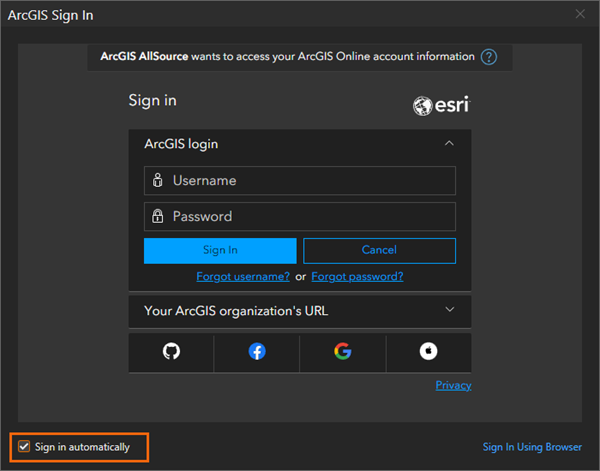The image size is (600, 471).
Task: Click Sign In Using Browser link
Action: [x=532, y=447]
